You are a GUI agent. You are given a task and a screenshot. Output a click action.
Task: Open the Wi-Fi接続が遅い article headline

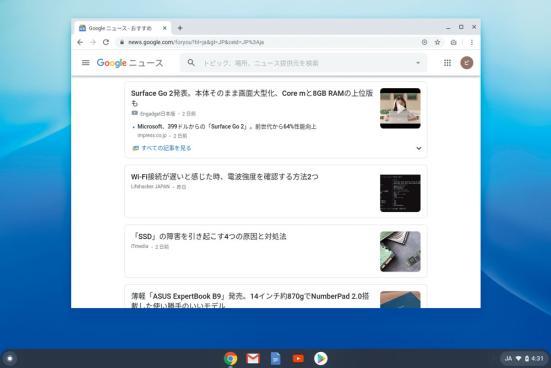coord(225,176)
